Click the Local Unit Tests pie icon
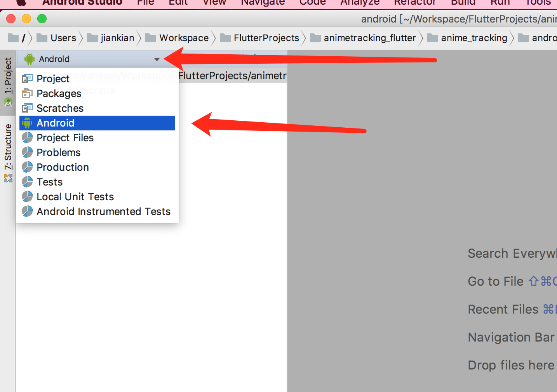Screen dimensions: 557x392 (x=27, y=196)
